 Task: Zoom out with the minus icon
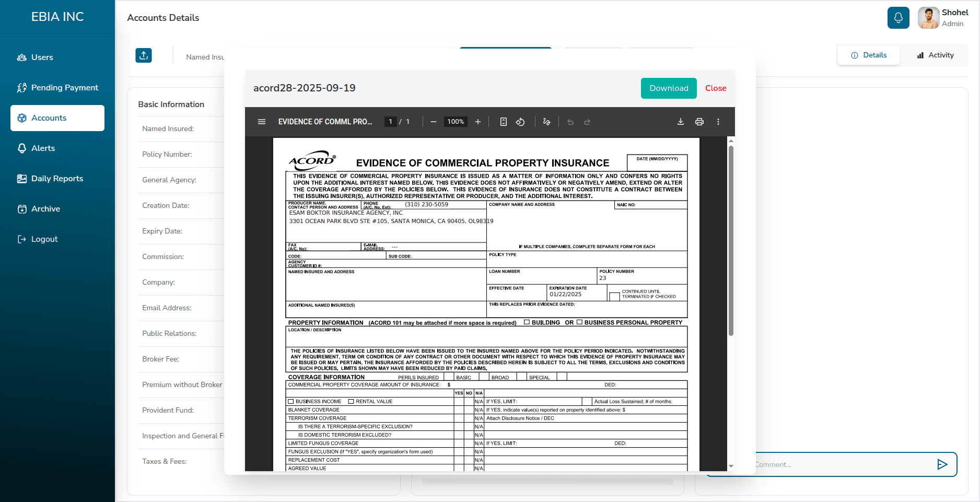point(433,122)
